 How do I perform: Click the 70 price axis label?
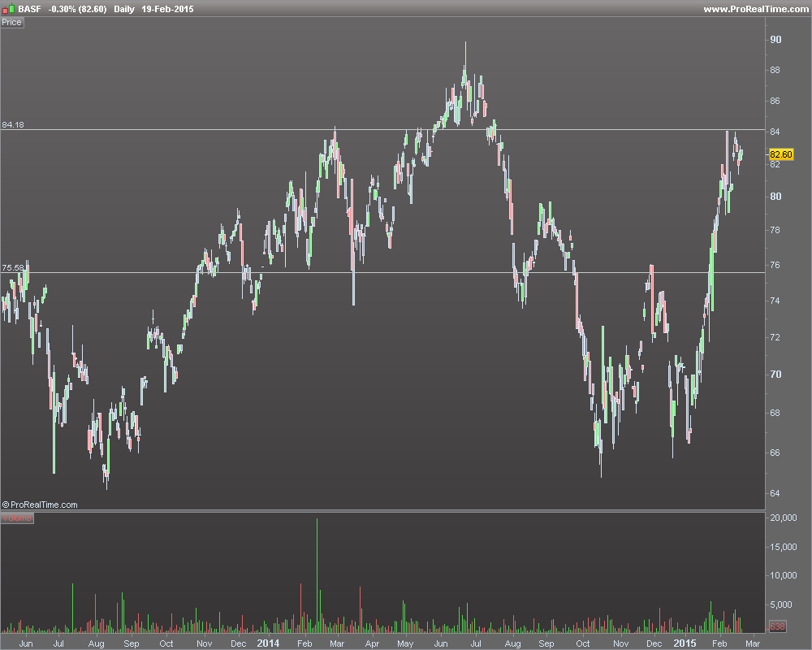click(x=775, y=375)
